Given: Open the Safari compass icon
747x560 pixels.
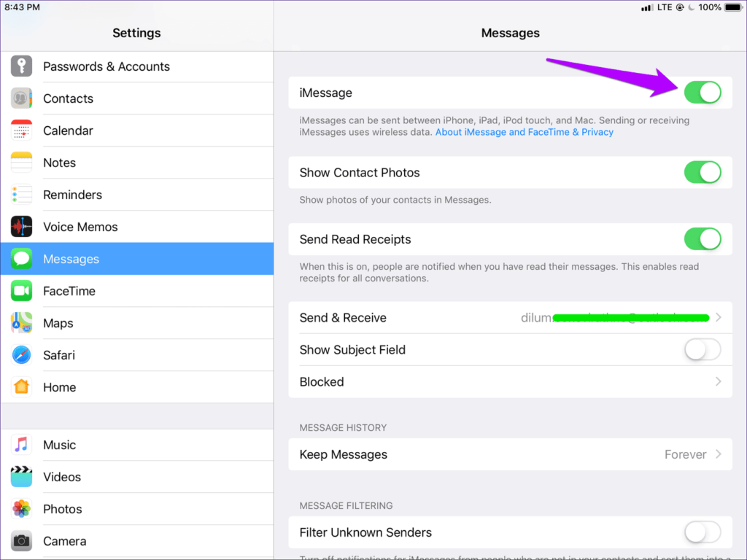Looking at the screenshot, I should click(x=21, y=355).
